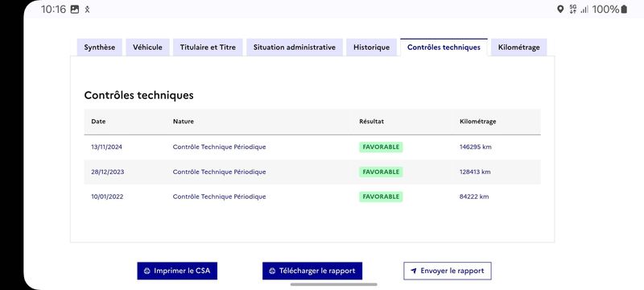Select the date 28/12/2023
644x290 pixels.
tap(108, 172)
